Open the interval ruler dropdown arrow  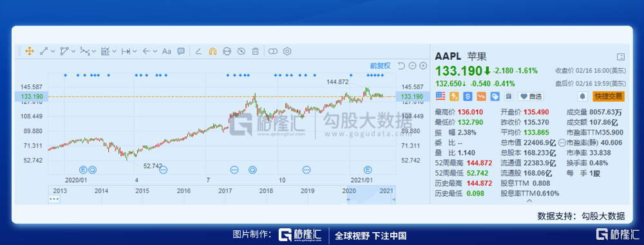click(135, 51)
